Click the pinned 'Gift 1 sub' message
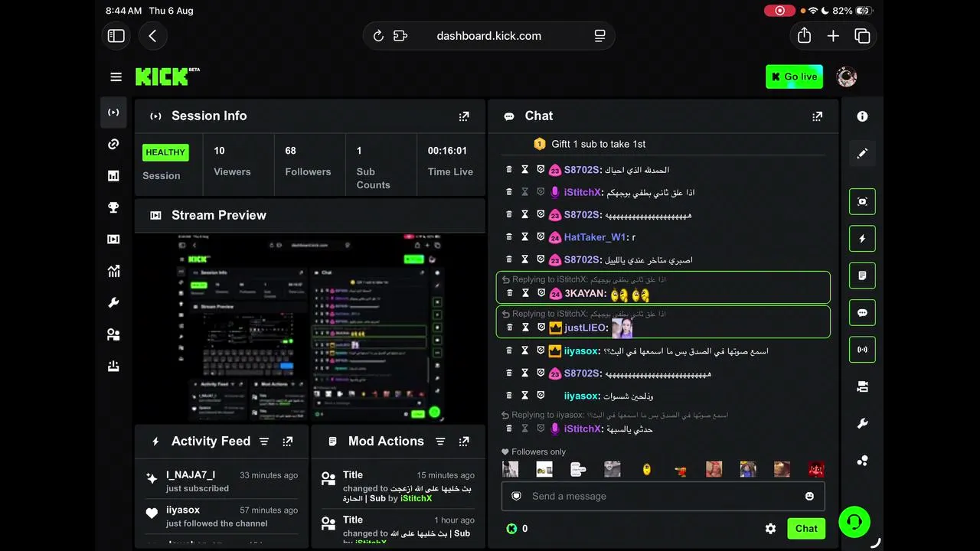 590,144
